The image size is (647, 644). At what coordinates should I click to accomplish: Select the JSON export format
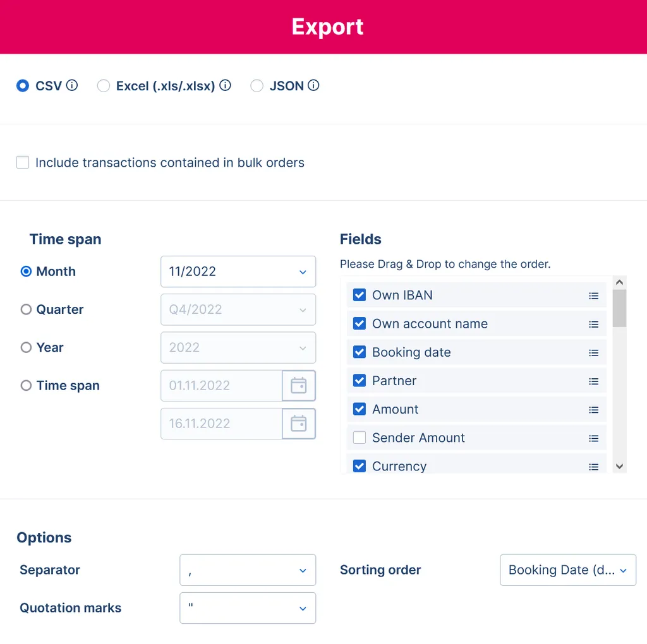click(257, 86)
